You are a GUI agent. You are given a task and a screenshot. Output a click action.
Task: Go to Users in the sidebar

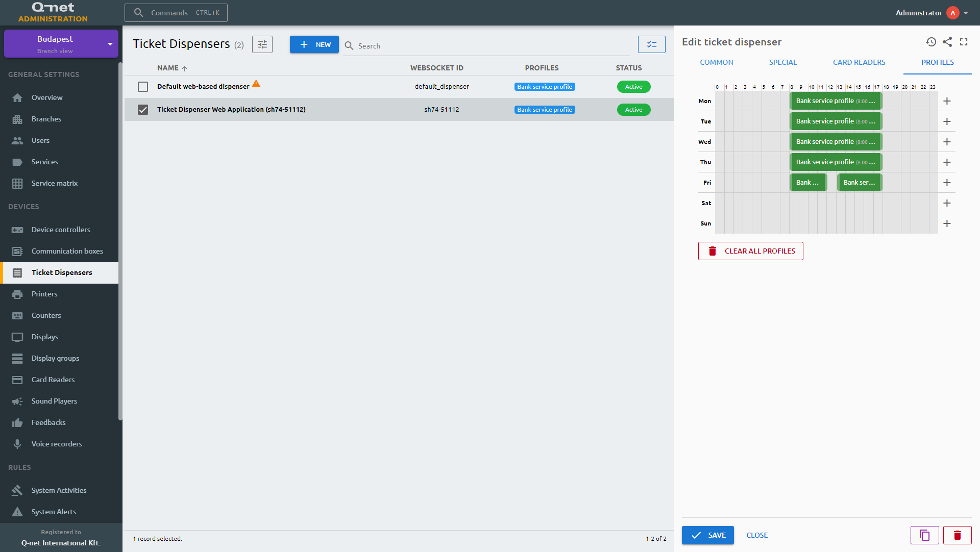pos(59,140)
